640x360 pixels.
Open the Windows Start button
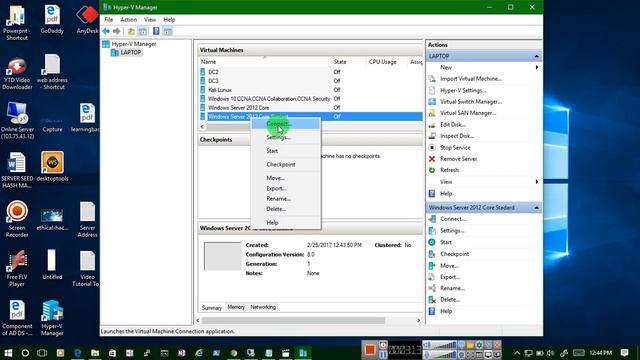tap(8, 353)
